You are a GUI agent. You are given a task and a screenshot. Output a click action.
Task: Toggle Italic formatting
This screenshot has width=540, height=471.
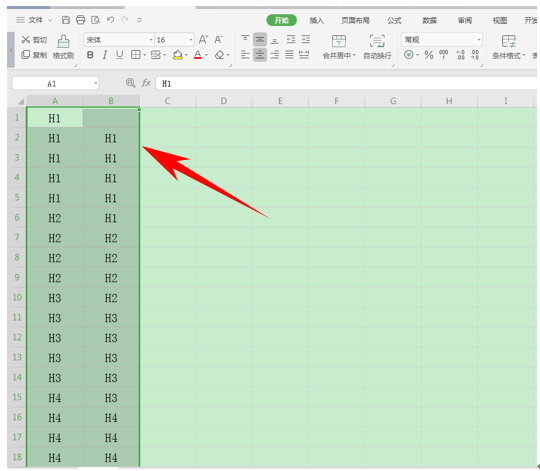105,55
